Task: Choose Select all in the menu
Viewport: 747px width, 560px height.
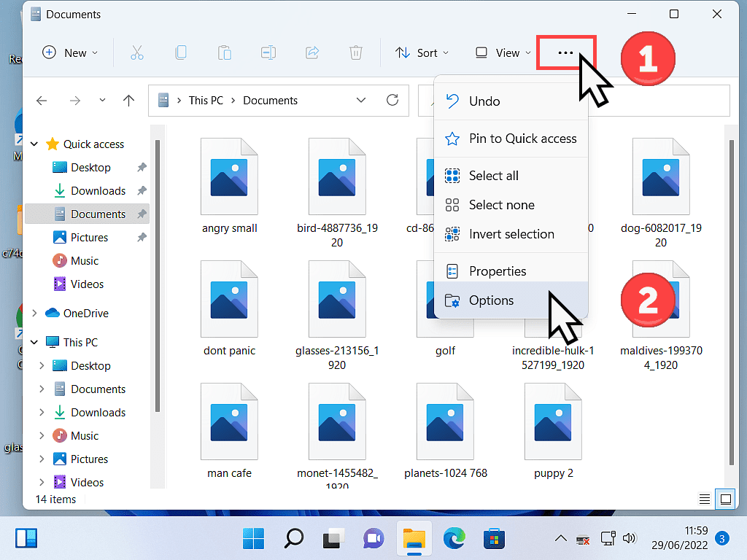Action: point(493,176)
